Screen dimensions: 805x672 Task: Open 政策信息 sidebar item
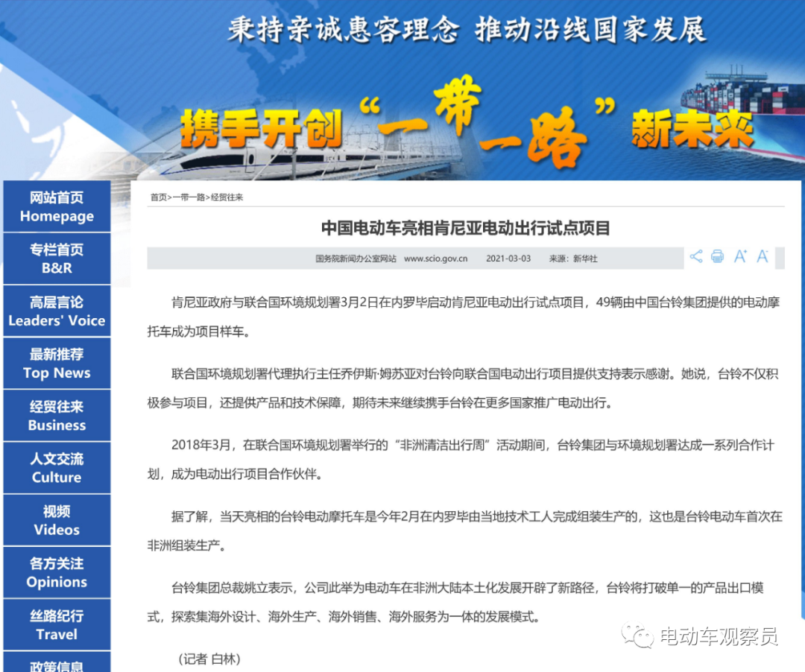(57, 662)
